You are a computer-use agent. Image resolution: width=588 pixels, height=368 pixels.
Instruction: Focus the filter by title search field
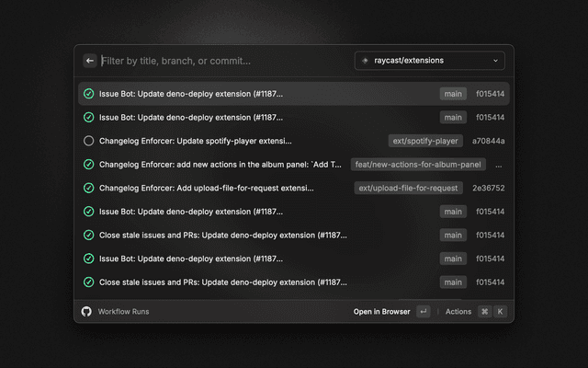[x=220, y=61]
